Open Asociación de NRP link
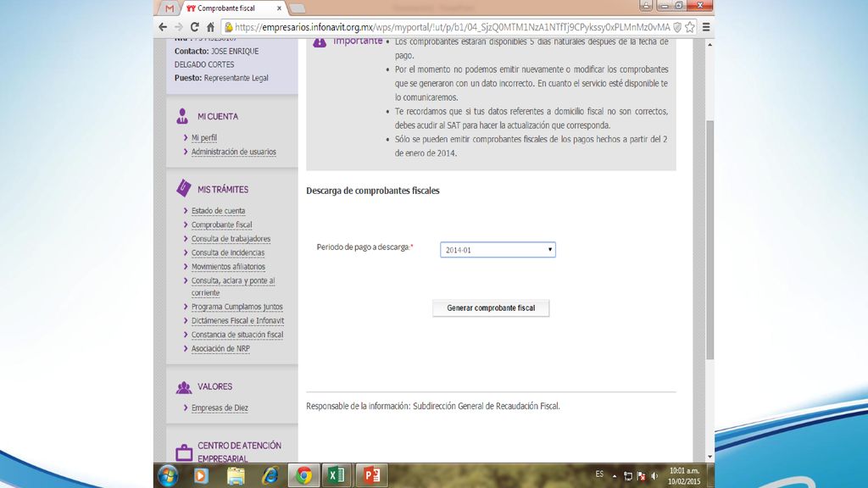This screenshot has height=488, width=868. (220, 348)
